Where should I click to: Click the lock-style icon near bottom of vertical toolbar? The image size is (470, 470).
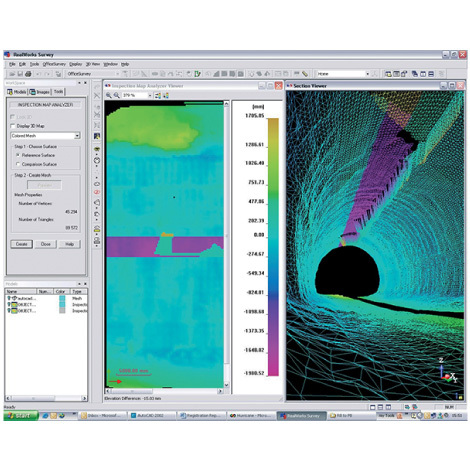point(97,229)
